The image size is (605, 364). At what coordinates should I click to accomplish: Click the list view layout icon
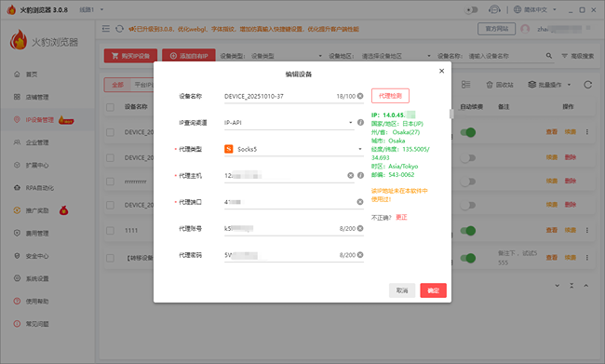(465, 85)
